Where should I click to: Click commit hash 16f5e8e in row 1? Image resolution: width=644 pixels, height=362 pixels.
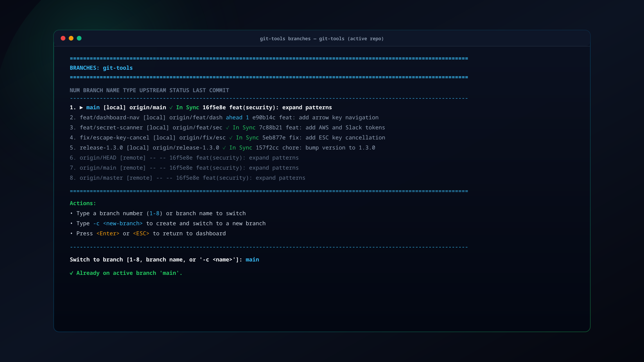[x=214, y=108]
